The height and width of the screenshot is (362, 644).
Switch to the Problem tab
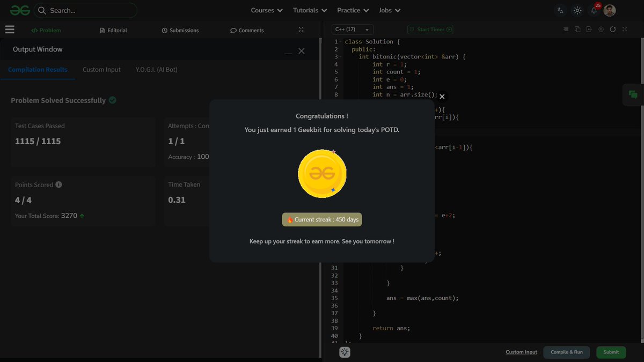click(46, 31)
